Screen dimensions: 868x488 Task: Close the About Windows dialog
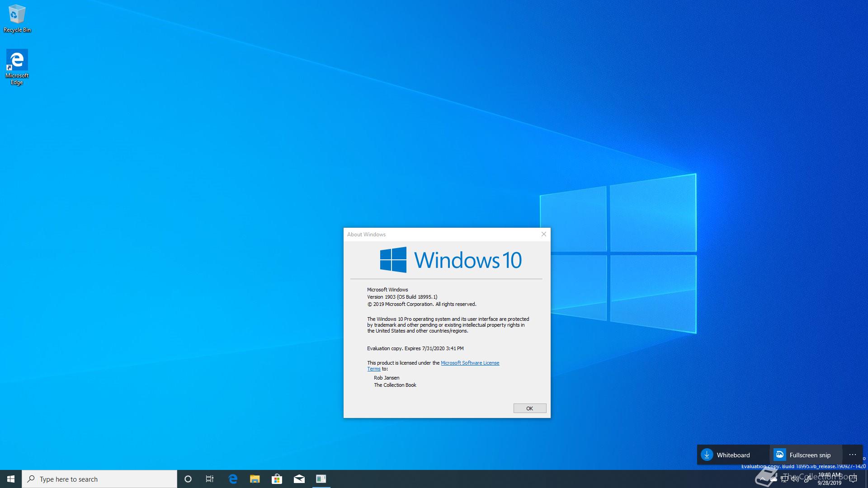(x=544, y=234)
